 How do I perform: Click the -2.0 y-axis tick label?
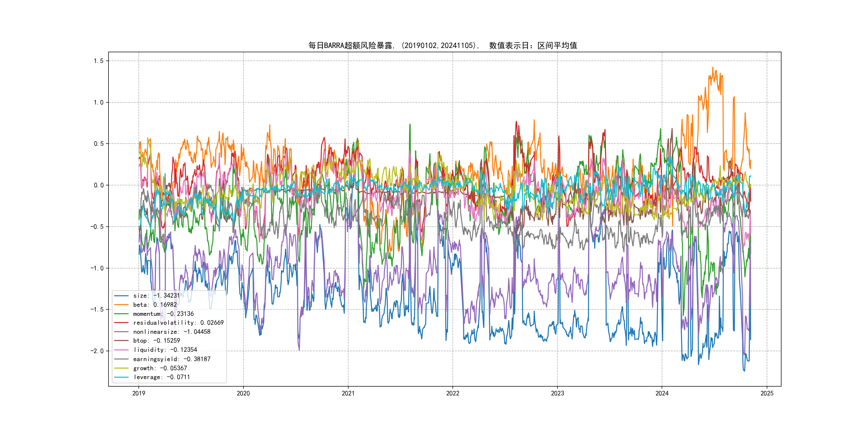point(97,351)
